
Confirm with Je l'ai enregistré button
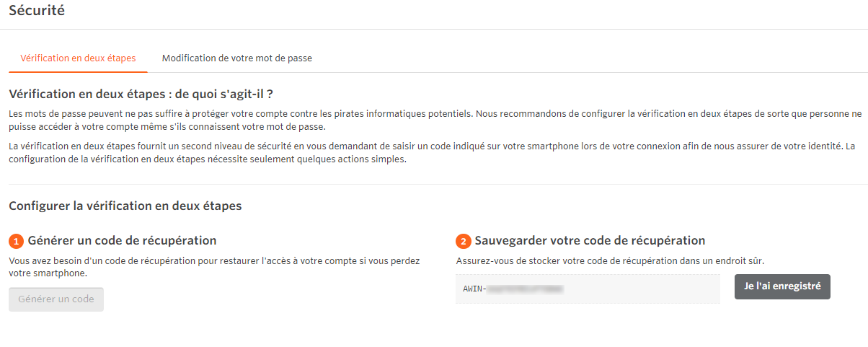782,286
